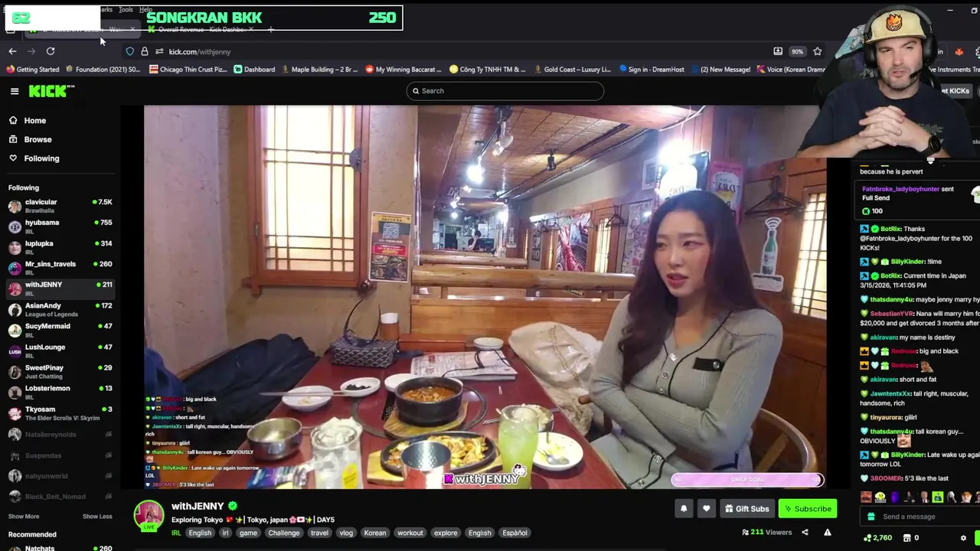980x551 pixels.
Task: Switch to the Overall Revenue Kick Dashboard tab
Action: 202,30
